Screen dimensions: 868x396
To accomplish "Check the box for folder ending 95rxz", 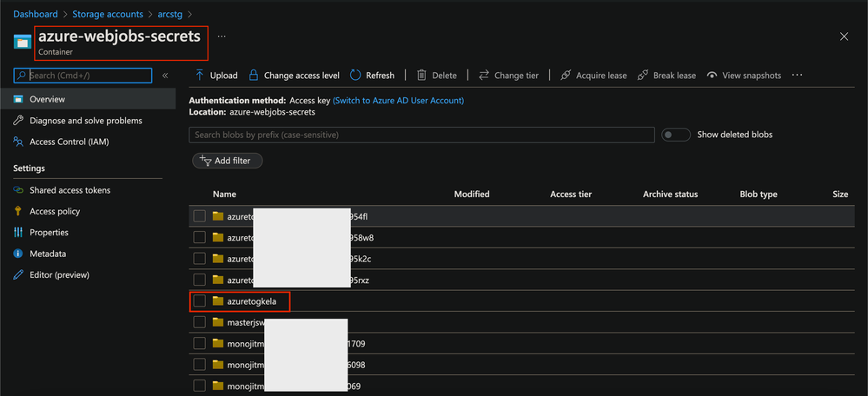I will [x=199, y=280].
